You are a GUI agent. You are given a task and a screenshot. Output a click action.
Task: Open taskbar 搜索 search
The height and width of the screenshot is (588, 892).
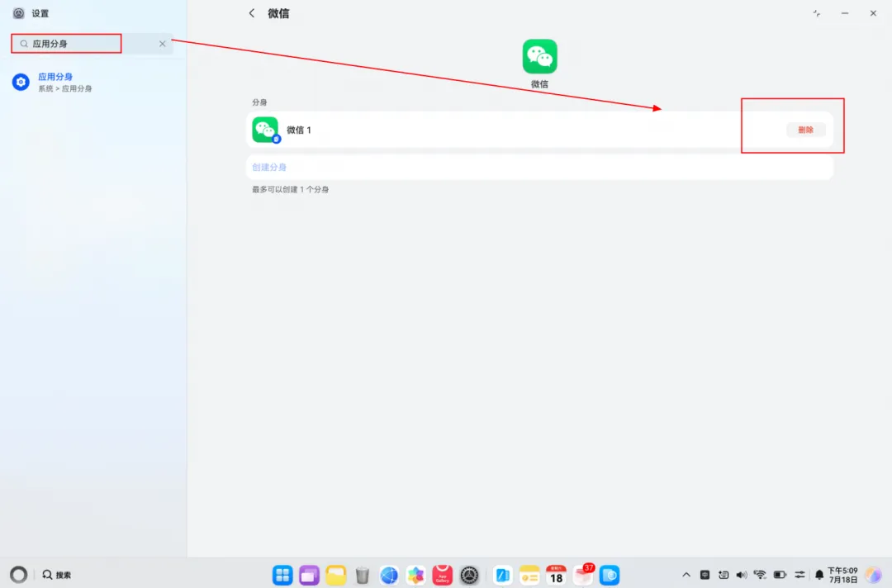[x=57, y=575]
